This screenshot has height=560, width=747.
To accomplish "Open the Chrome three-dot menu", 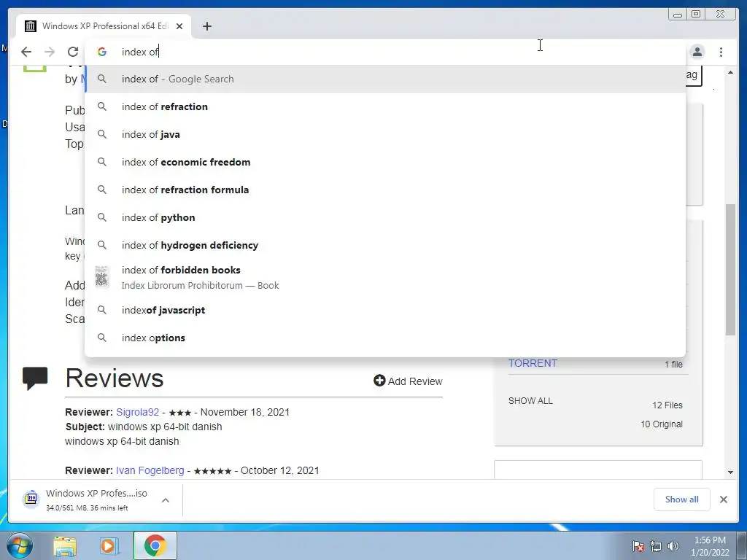I will coord(721,52).
